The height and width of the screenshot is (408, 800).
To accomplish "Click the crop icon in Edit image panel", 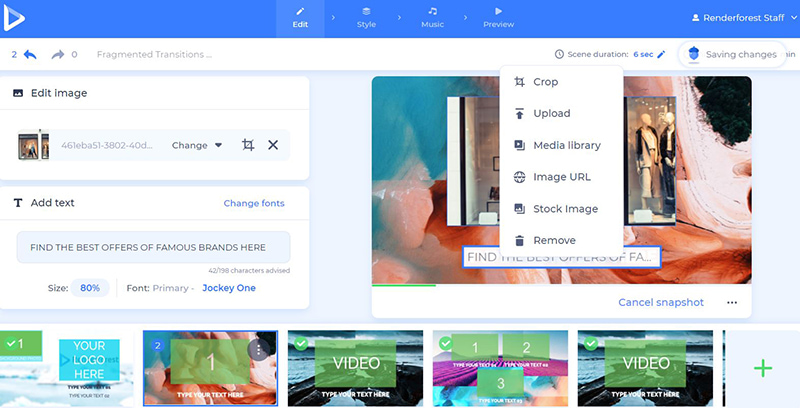I will (x=247, y=145).
